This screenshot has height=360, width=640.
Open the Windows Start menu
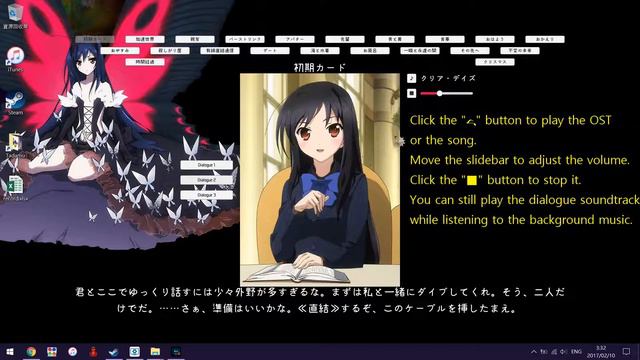click(10, 351)
